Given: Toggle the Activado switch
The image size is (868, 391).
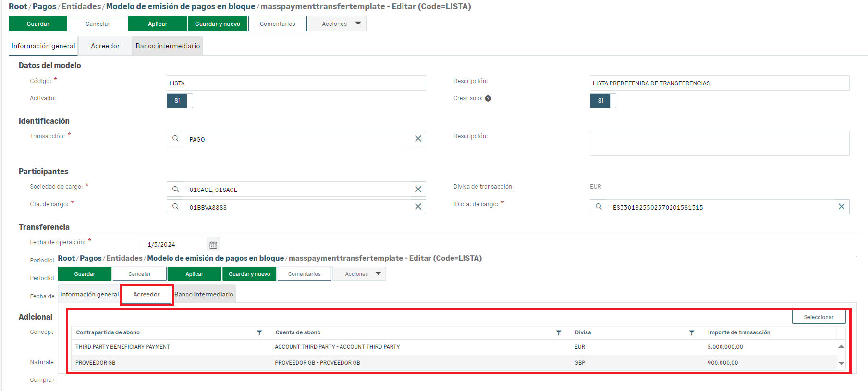Looking at the screenshot, I should pos(180,101).
